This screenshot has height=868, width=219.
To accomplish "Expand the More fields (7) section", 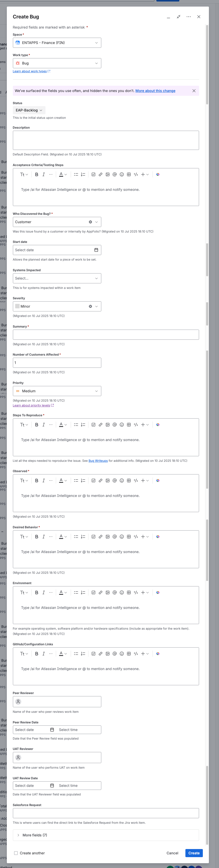I will pyautogui.click(x=106, y=835).
